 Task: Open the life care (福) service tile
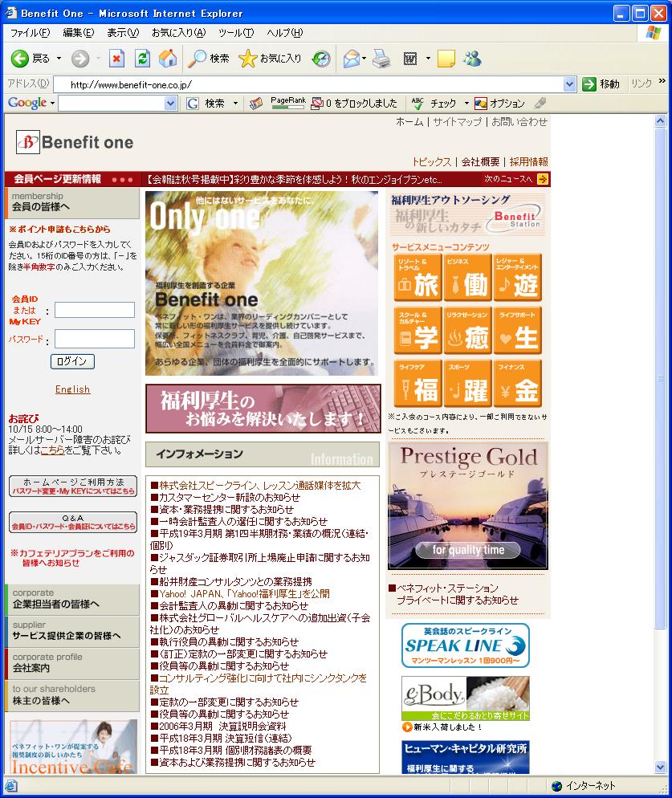click(417, 383)
